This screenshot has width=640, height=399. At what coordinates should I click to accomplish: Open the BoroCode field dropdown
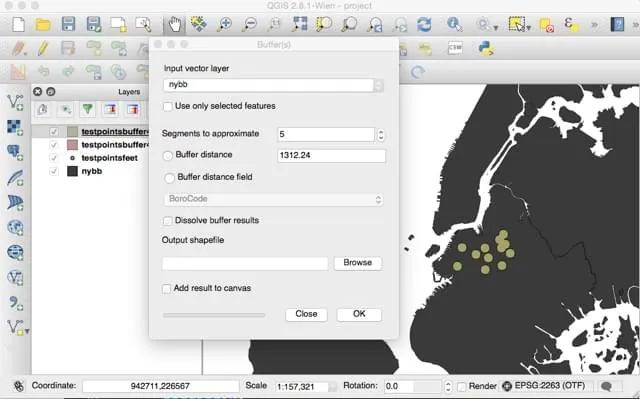[x=273, y=199]
